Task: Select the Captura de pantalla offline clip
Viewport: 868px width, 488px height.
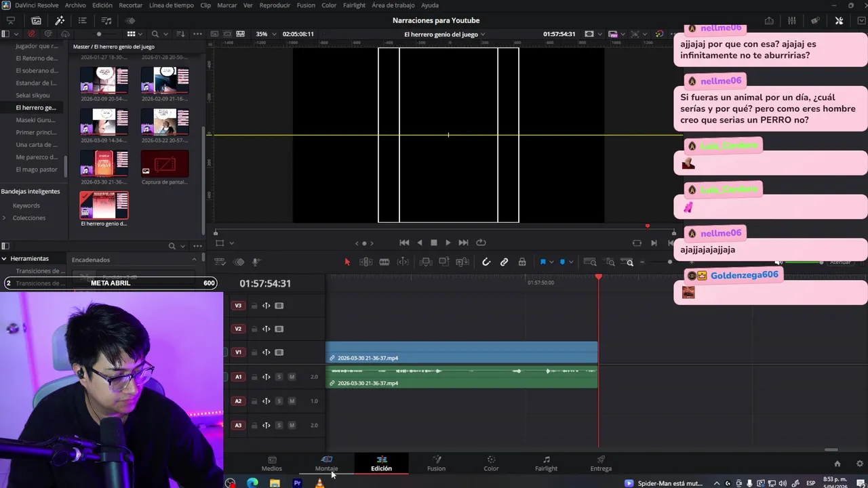Action: pyautogui.click(x=165, y=163)
